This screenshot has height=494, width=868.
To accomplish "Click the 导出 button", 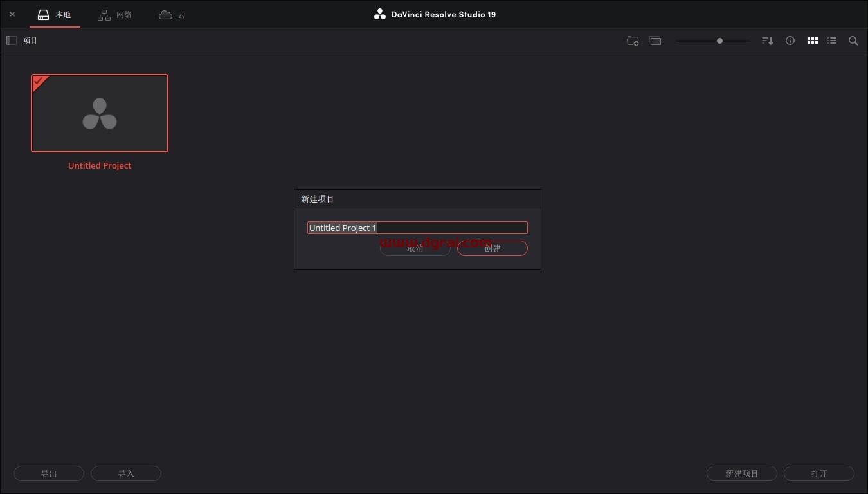I will coord(49,473).
